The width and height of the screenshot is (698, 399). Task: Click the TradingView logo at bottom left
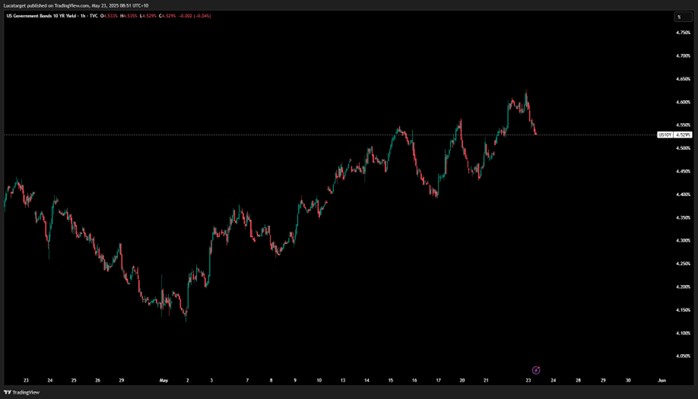click(x=21, y=392)
